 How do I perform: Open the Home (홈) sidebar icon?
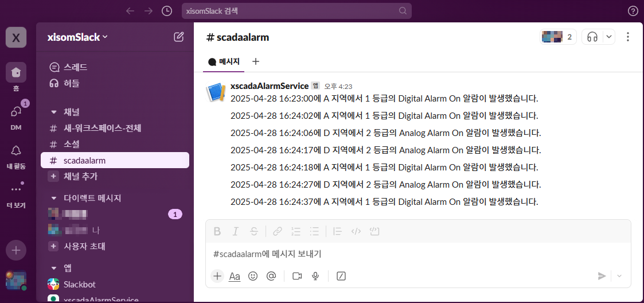(16, 73)
